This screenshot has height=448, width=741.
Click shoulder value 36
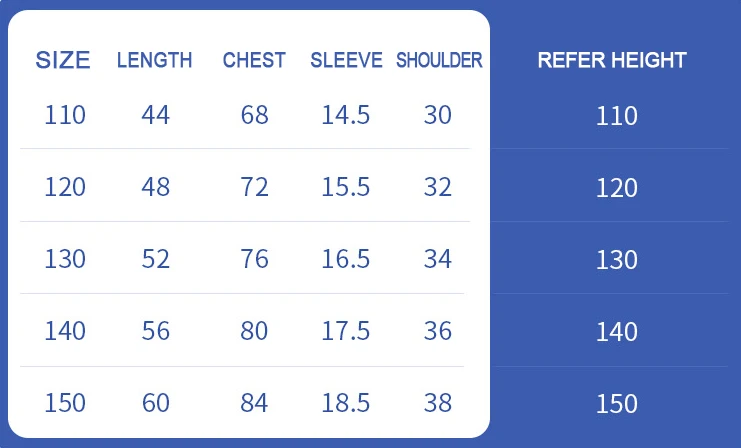click(x=438, y=331)
